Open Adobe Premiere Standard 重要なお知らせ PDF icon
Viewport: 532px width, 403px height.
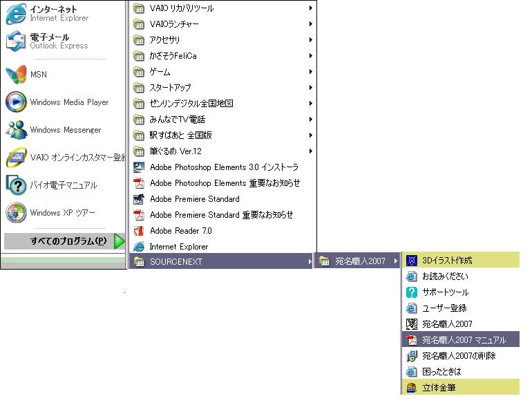[x=139, y=215]
